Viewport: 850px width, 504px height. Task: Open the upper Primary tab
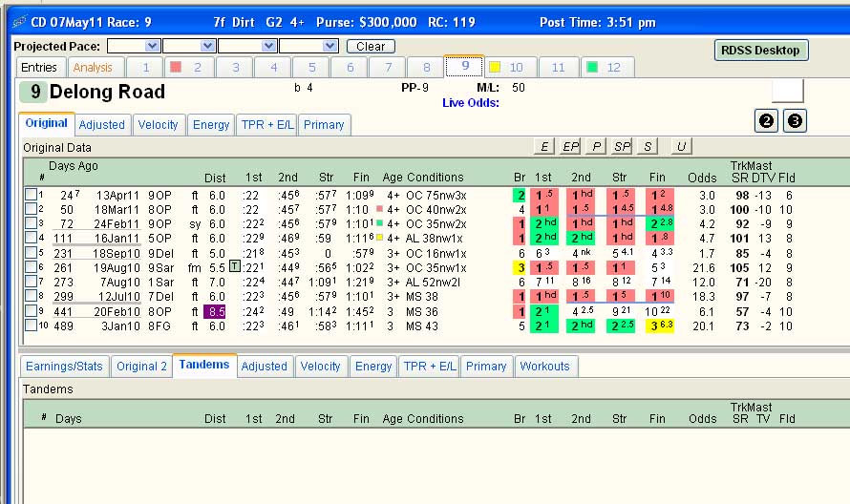click(324, 125)
